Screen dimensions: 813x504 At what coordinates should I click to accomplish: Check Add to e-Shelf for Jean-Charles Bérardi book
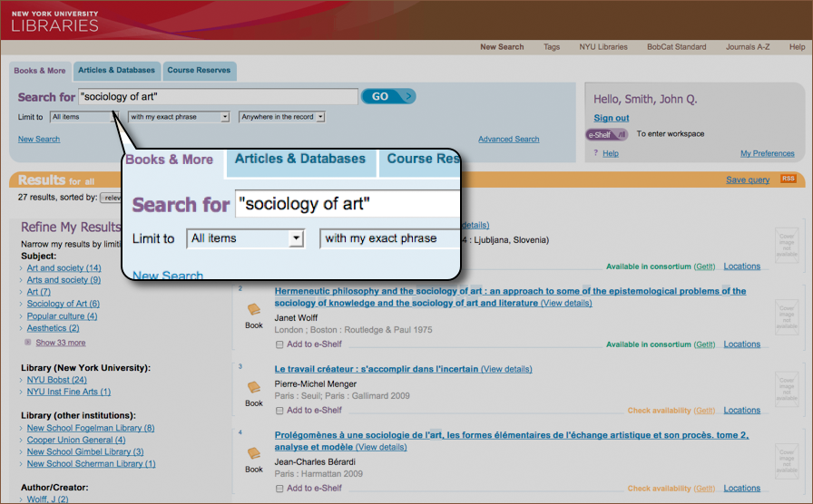(x=279, y=489)
